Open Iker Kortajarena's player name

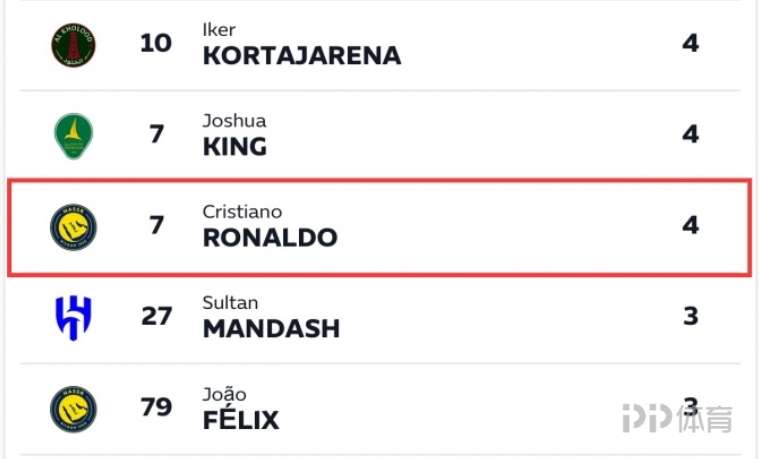click(302, 44)
